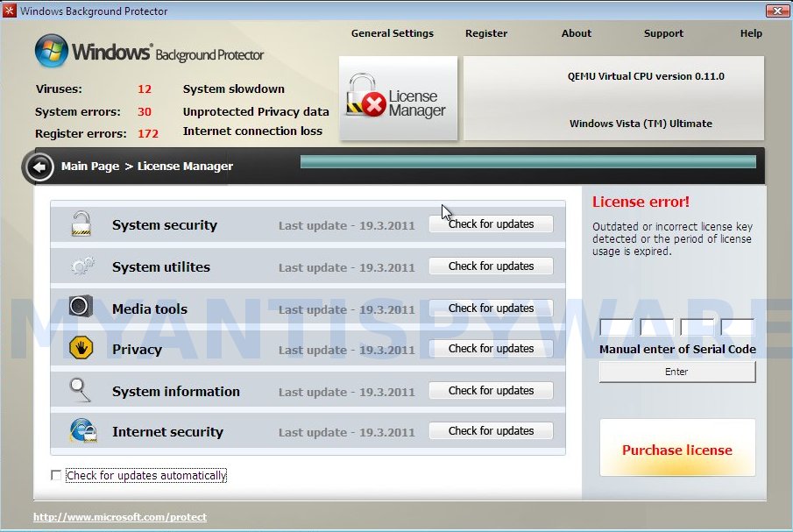Viewport: 793px width, 532px height.
Task: Click the Viruses count 12
Action: [x=144, y=89]
